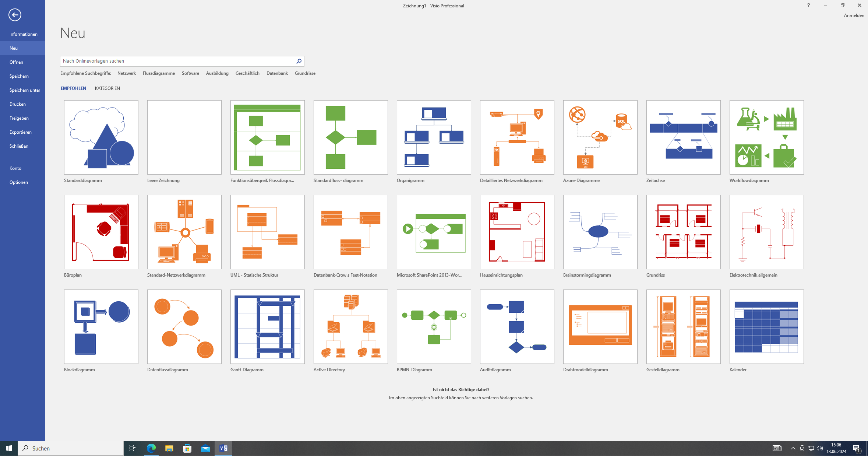This screenshot has height=456, width=868.
Task: Click the back arrow in the backstage sidebar
Action: [15, 15]
